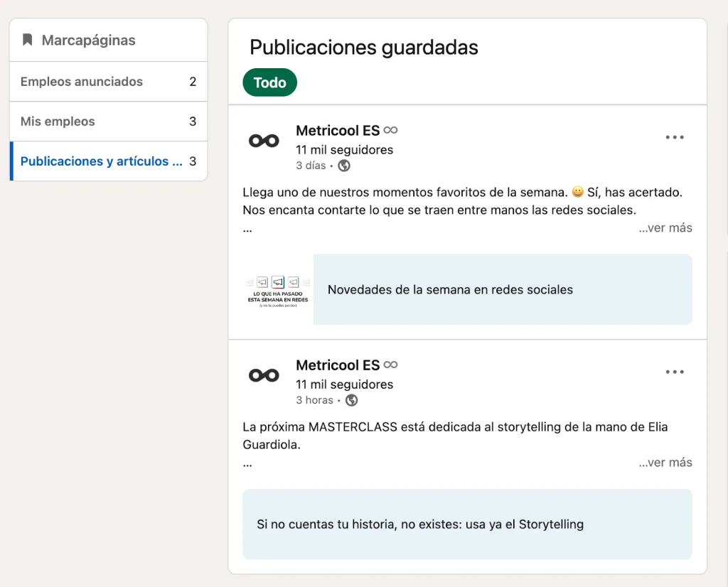Open Metricool ES name on 3 días post
The height and width of the screenshot is (587, 728).
coord(338,130)
